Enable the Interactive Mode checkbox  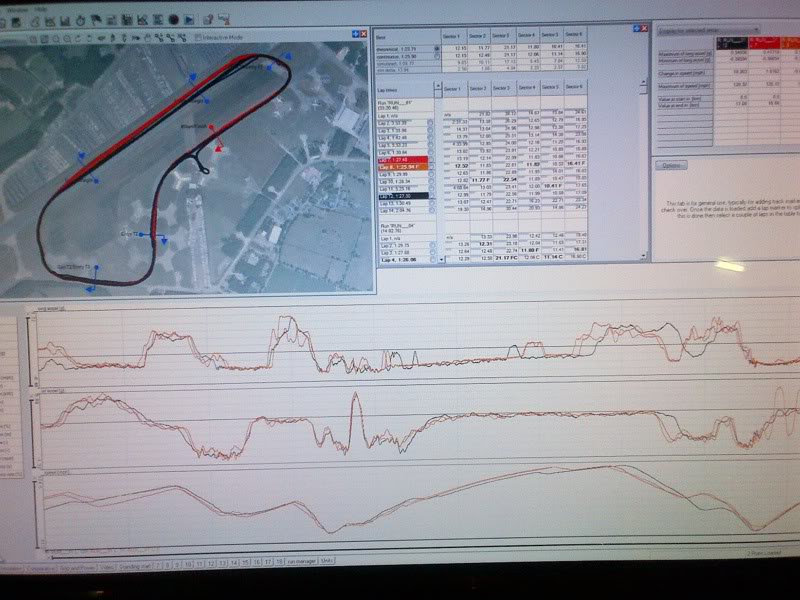click(198, 38)
